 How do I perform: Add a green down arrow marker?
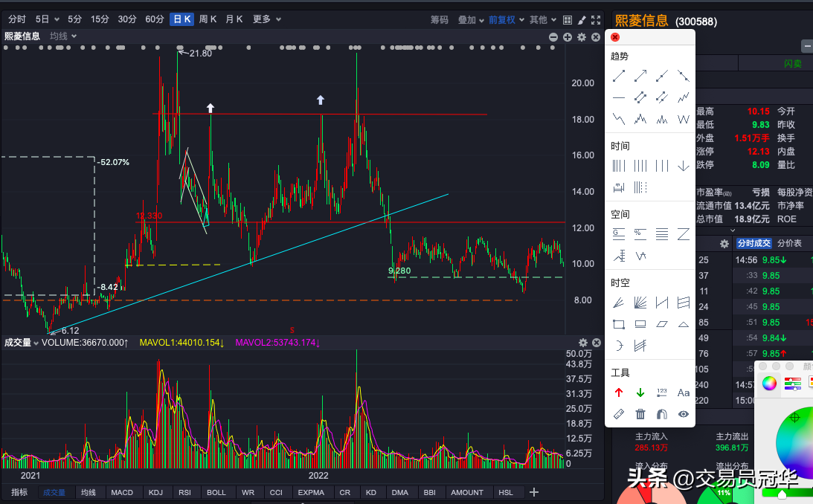(640, 392)
